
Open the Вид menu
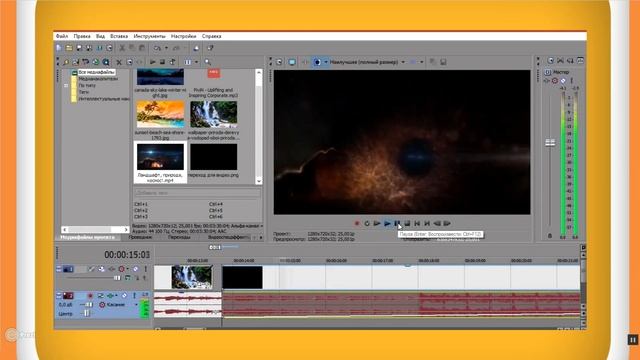point(100,36)
